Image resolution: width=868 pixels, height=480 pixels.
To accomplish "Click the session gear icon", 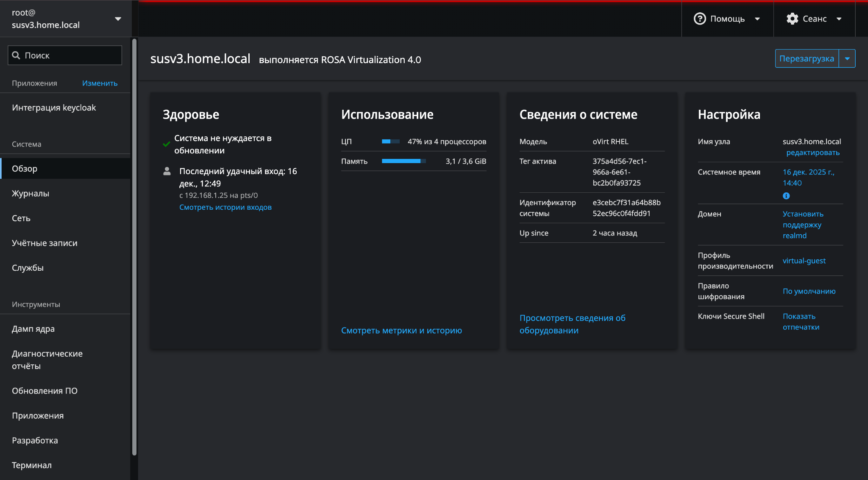I will (792, 19).
